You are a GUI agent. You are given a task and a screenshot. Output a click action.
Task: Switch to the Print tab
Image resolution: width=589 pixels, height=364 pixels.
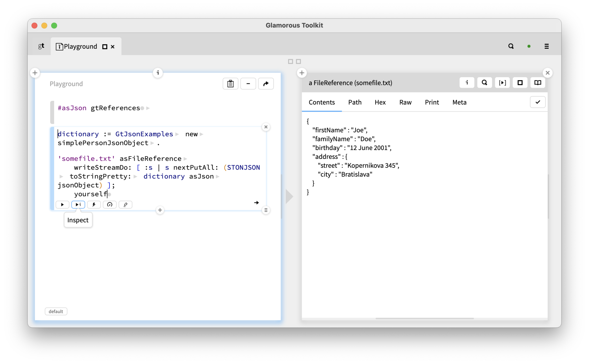click(x=432, y=102)
